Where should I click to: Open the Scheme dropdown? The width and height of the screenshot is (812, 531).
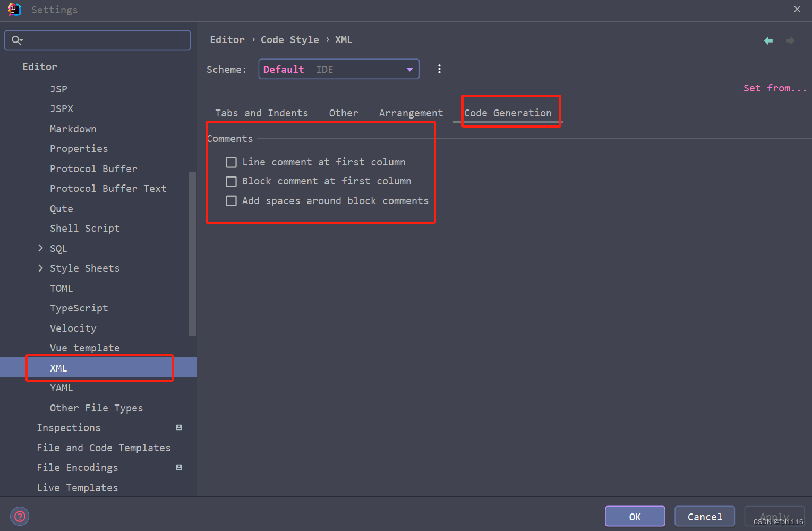click(x=339, y=69)
